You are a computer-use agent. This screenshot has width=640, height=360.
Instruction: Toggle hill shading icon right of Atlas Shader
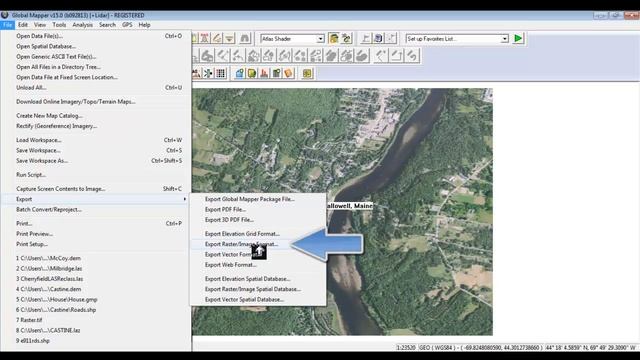point(334,38)
